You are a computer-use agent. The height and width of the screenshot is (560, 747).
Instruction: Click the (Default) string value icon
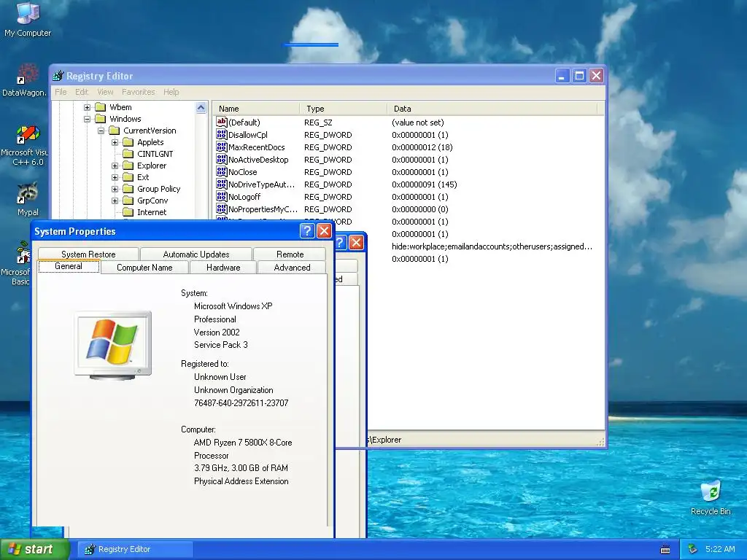222,122
